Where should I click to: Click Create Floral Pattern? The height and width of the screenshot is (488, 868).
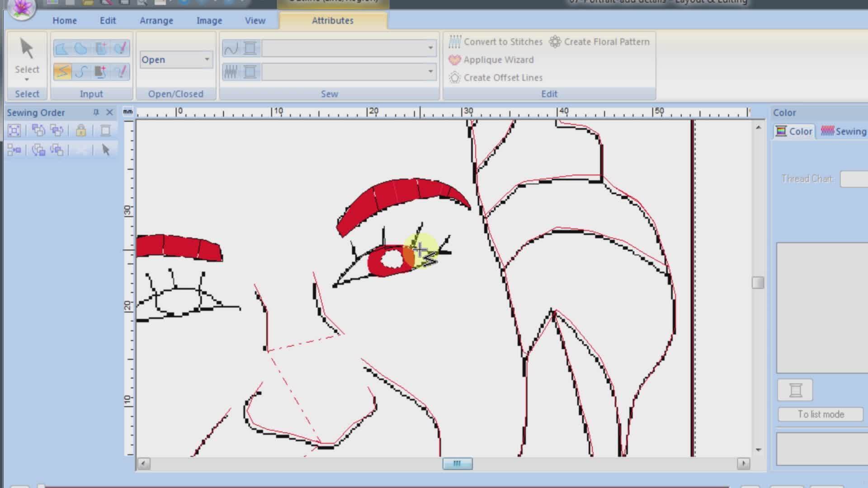click(x=599, y=42)
